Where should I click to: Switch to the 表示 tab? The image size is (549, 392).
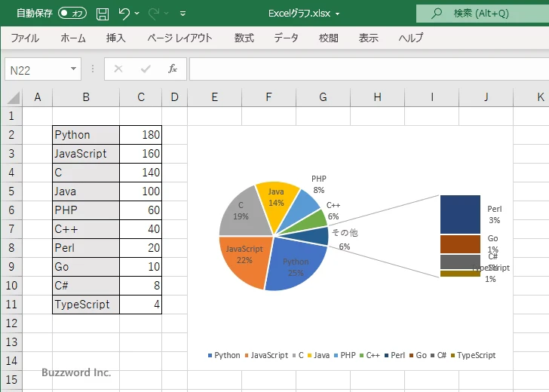(368, 38)
